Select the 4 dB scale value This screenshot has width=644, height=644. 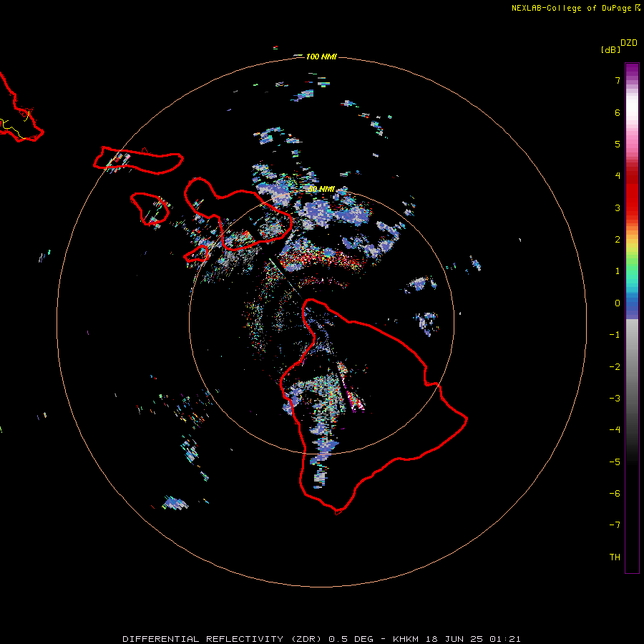pyautogui.click(x=618, y=176)
